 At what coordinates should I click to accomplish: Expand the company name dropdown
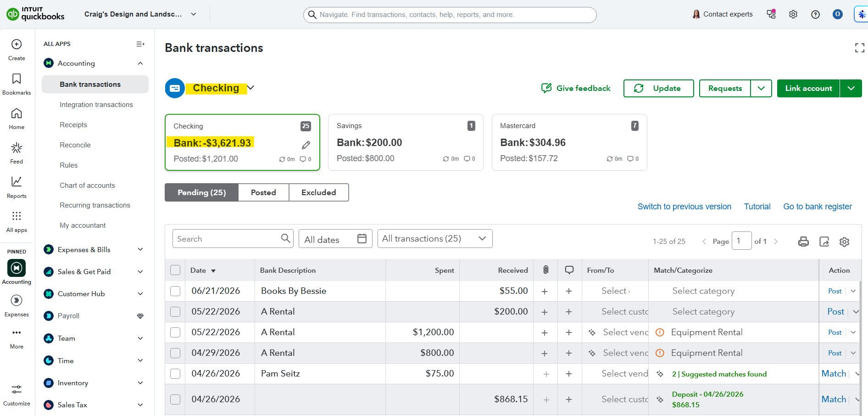tap(194, 14)
